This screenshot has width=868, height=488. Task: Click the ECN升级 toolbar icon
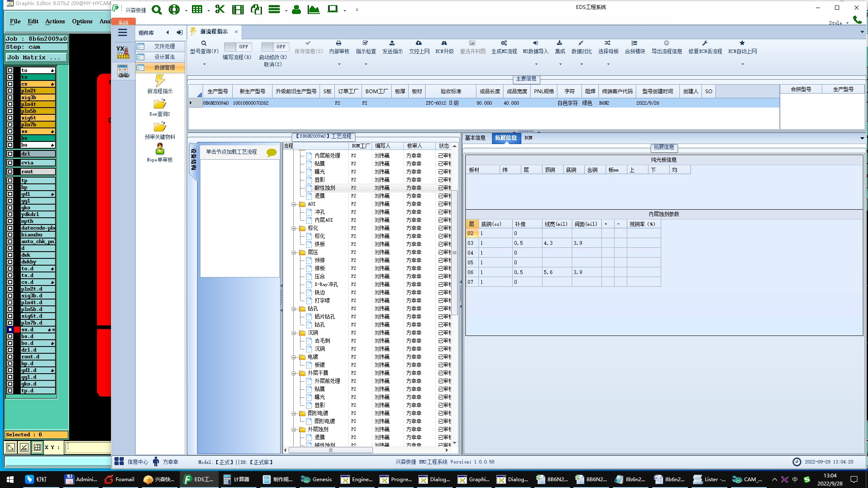(444, 43)
